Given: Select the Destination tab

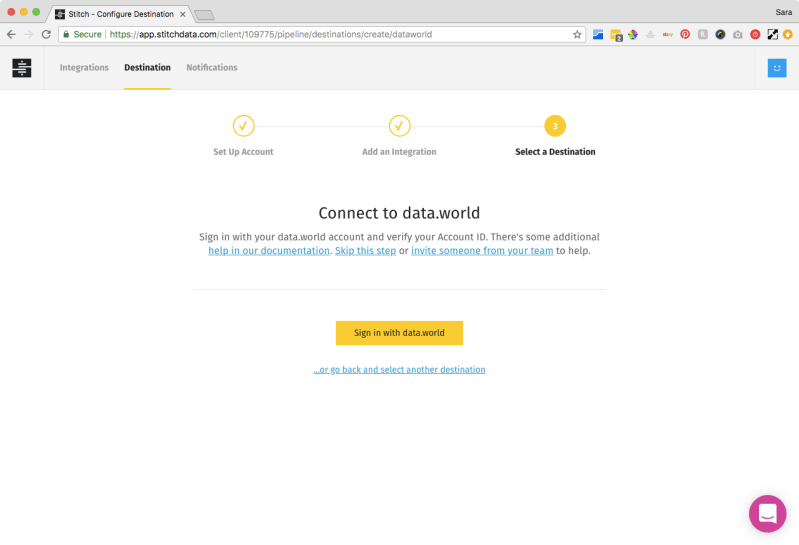Looking at the screenshot, I should [147, 68].
